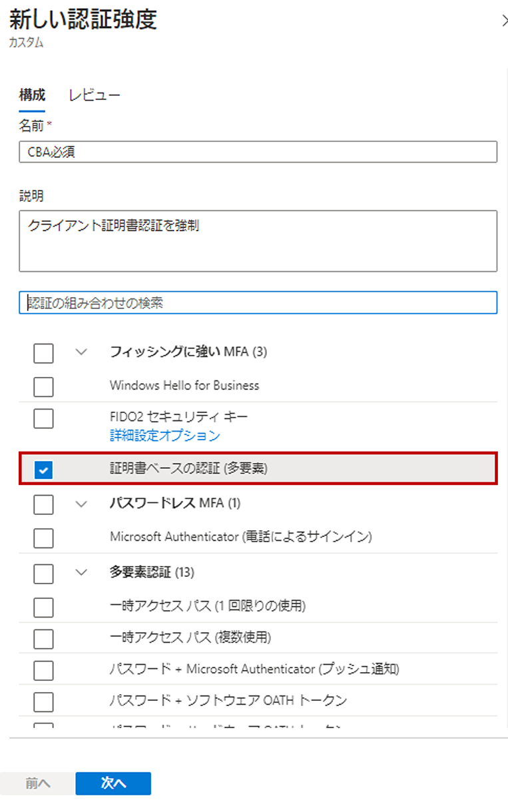This screenshot has width=508, height=812.
Task: Check the フィッシングに強い MFA group checkbox
Action: point(43,353)
